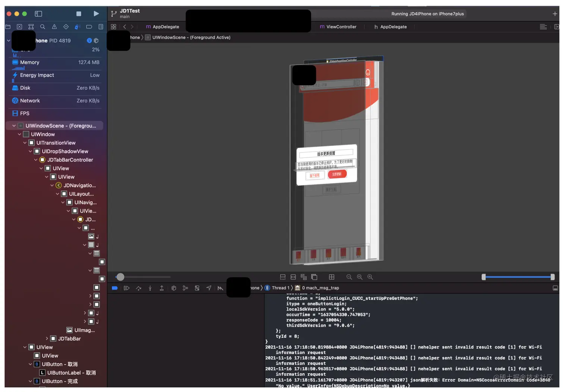Toggle show clipped content icon
This screenshot has width=564, height=392.
283,277
